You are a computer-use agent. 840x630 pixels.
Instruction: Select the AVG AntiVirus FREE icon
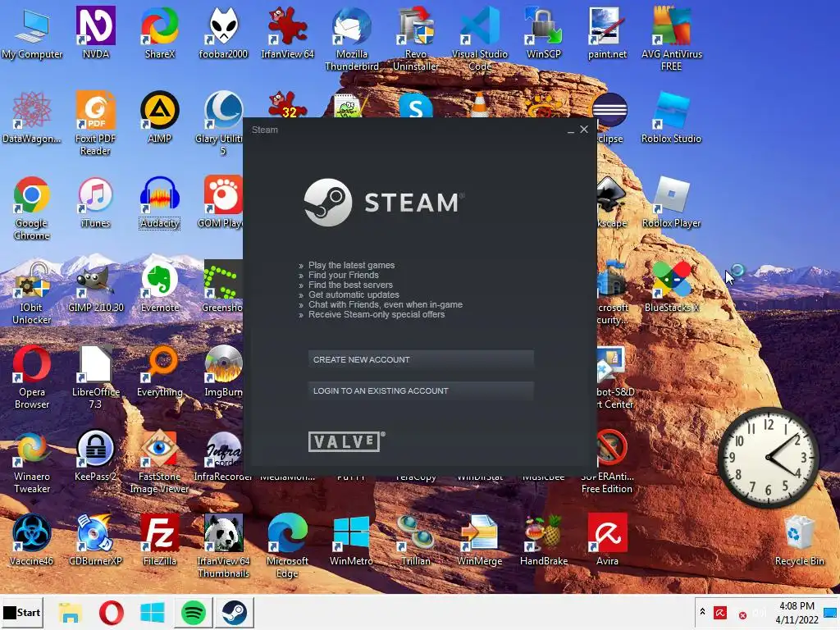[x=671, y=39]
